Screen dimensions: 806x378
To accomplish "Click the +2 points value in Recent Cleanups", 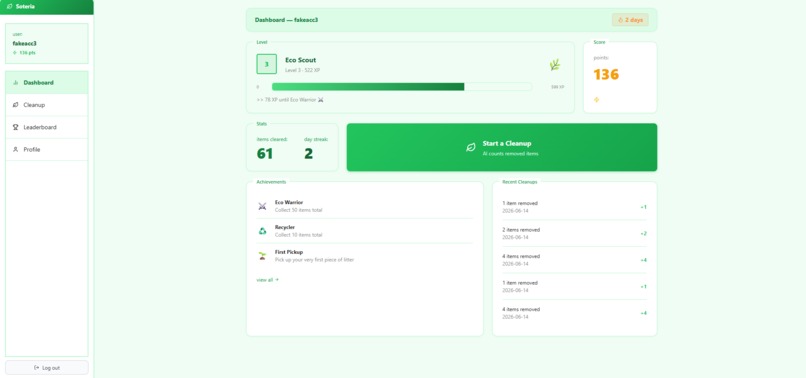I will tap(644, 233).
